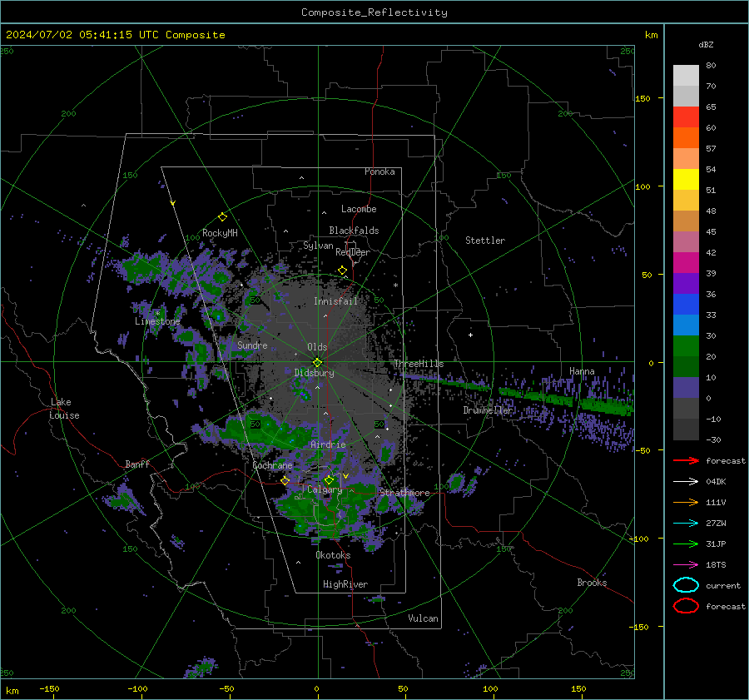
Task: Click the Hanna town label
Action: pos(582,371)
